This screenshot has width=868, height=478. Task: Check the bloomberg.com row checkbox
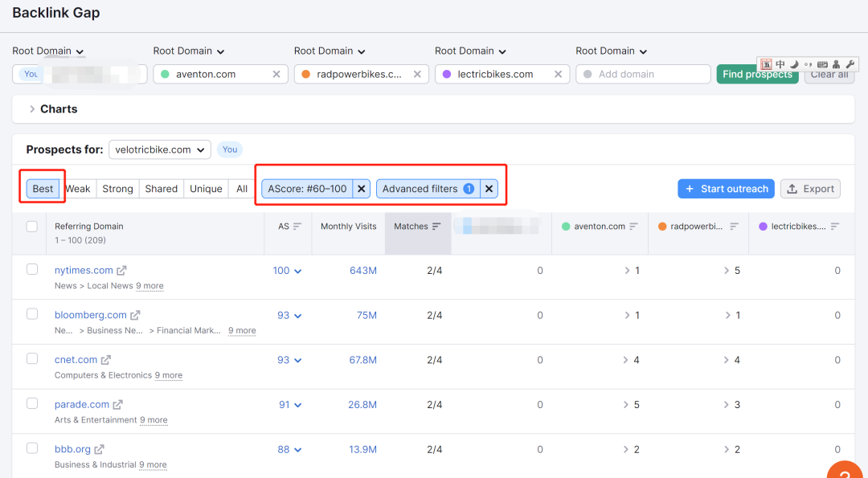point(32,314)
